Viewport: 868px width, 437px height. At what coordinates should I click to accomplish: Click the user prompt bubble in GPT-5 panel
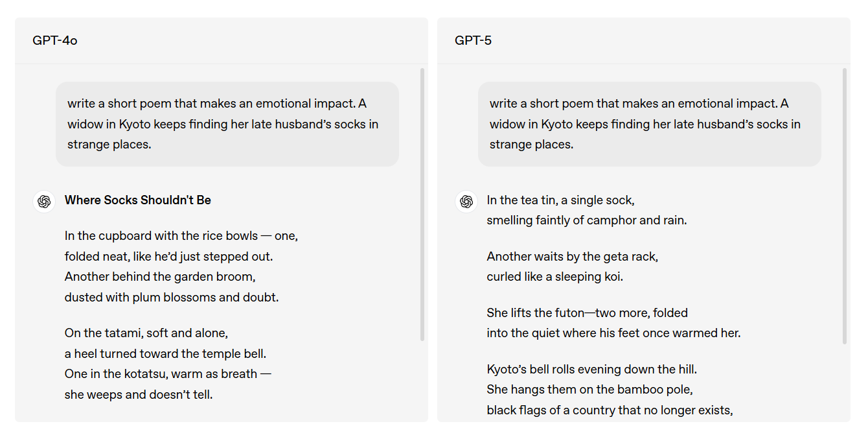pyautogui.click(x=650, y=124)
